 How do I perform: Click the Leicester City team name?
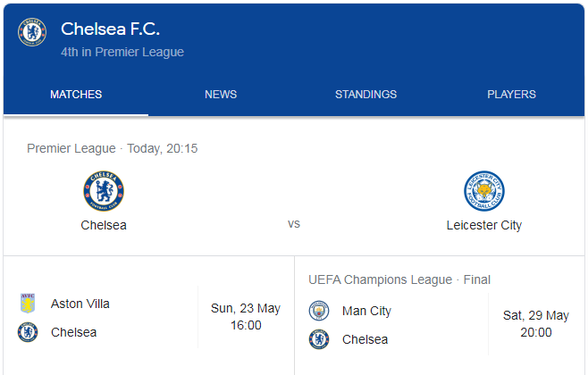[x=484, y=225]
